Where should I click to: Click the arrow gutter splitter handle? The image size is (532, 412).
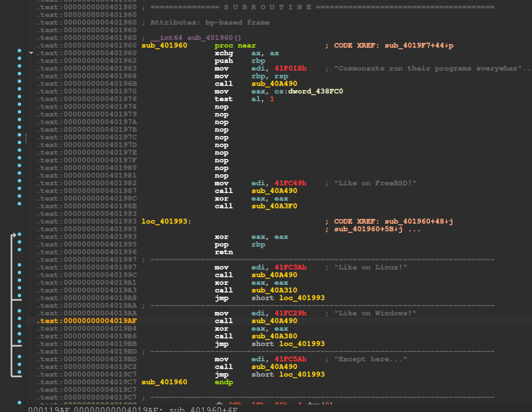(x=25, y=138)
